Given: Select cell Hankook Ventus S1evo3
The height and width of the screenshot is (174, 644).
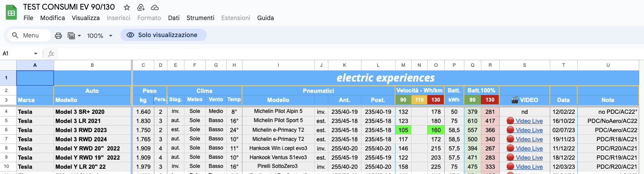Looking at the screenshot, I should pyautogui.click(x=278, y=157).
